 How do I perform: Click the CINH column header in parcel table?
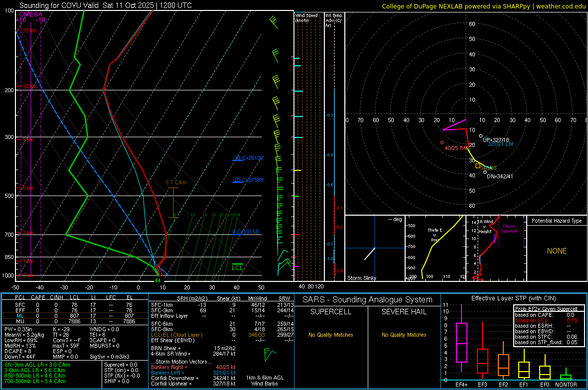[x=56, y=297]
